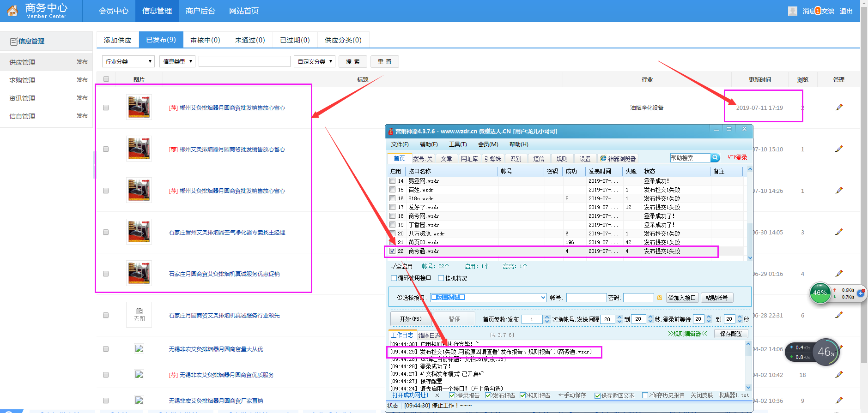Click the green 46% floating speed ball
Screen dimensions: 868x413
coord(820,293)
